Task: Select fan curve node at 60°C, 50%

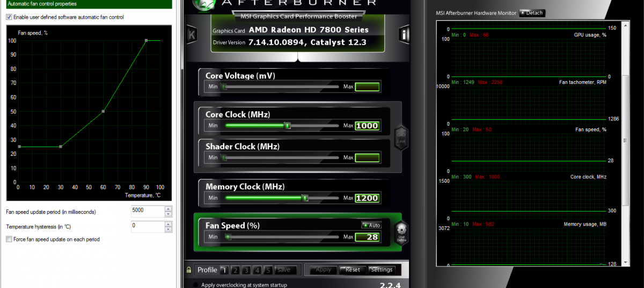Action: pos(103,111)
